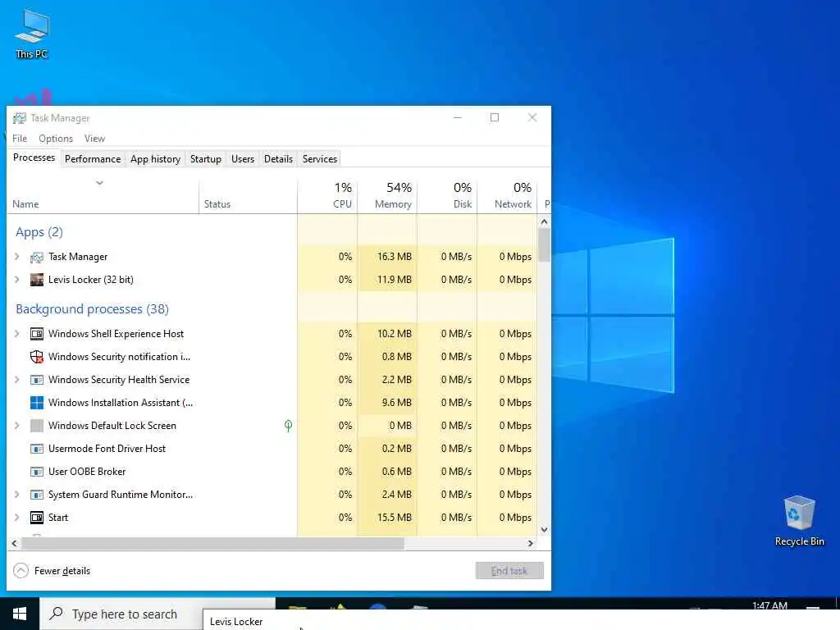The image size is (840, 630).
Task: Select the Recycle Bin desktop icon
Action: click(799, 521)
